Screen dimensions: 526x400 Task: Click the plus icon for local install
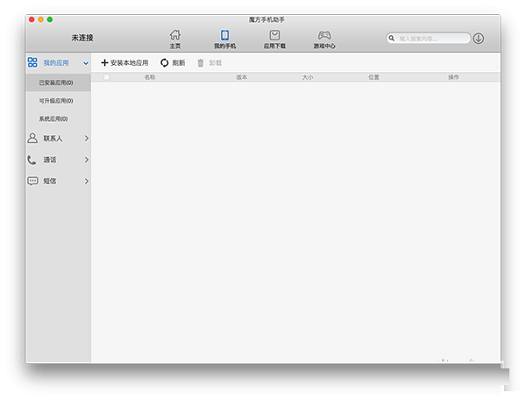[105, 63]
